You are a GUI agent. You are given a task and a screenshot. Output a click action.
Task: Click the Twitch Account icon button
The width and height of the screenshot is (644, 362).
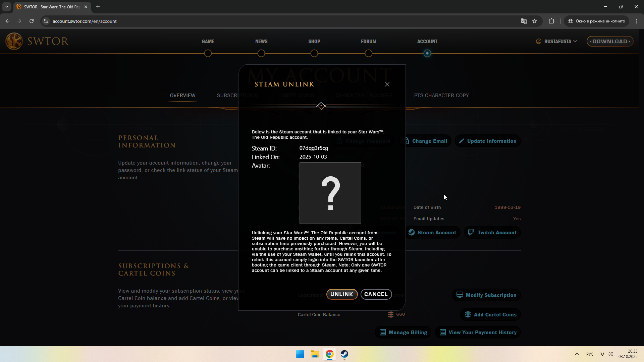(x=471, y=232)
